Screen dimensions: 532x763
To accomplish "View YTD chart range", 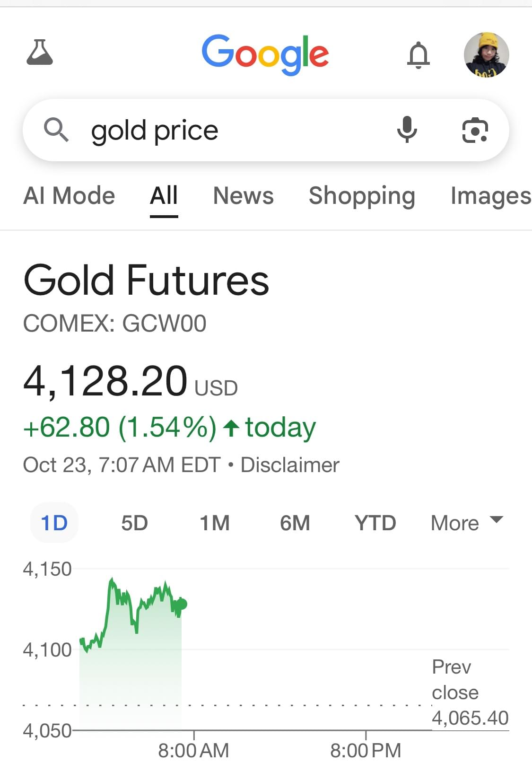I will click(x=375, y=523).
